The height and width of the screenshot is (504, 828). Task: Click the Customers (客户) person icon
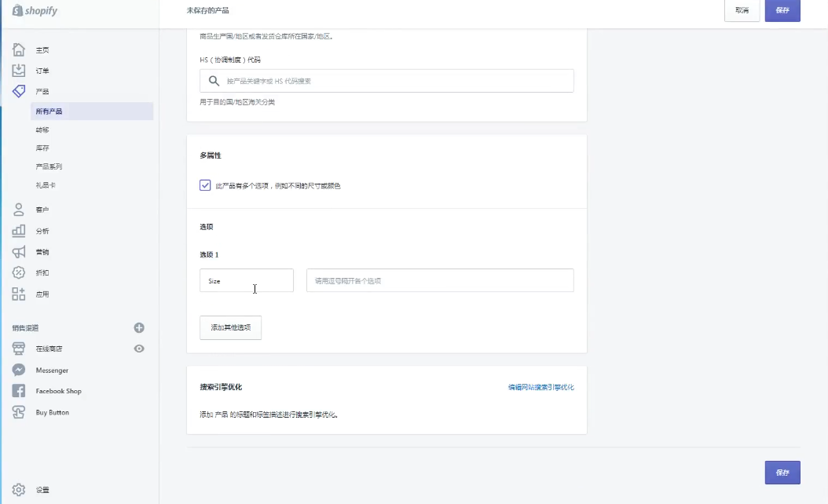point(19,210)
